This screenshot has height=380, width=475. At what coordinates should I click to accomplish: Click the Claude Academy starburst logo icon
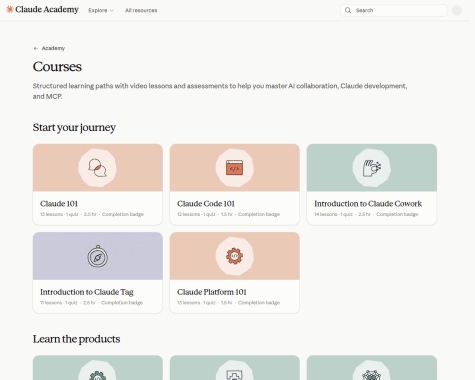[x=10, y=10]
